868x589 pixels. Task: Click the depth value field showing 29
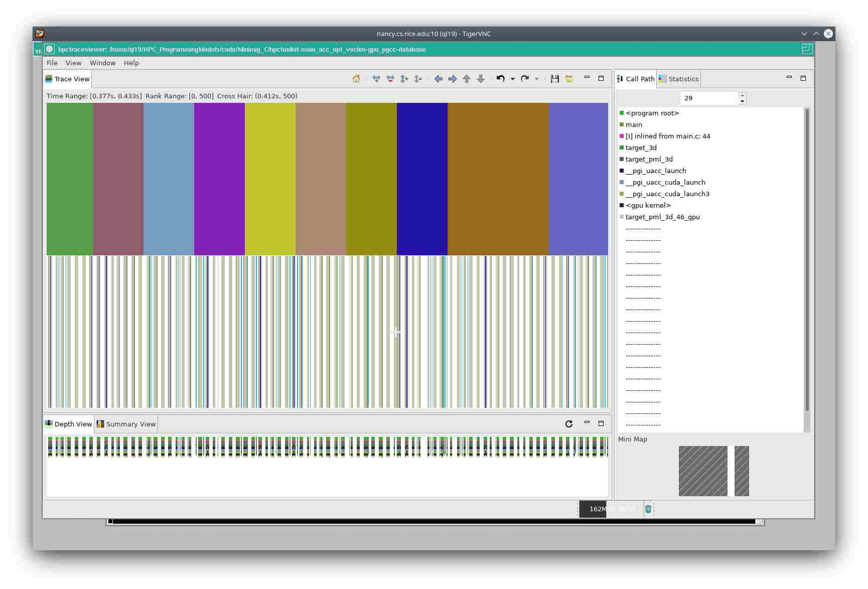pyautogui.click(x=709, y=98)
